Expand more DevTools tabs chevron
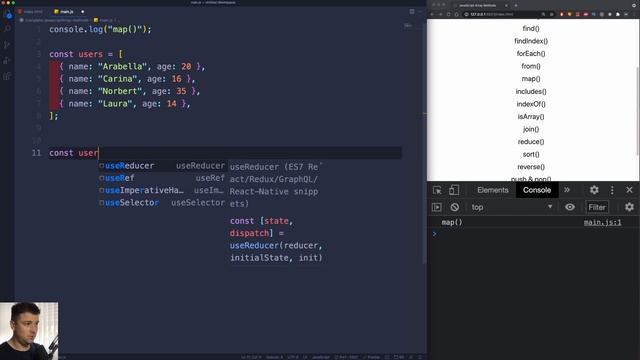The height and width of the screenshot is (360, 640). click(567, 190)
